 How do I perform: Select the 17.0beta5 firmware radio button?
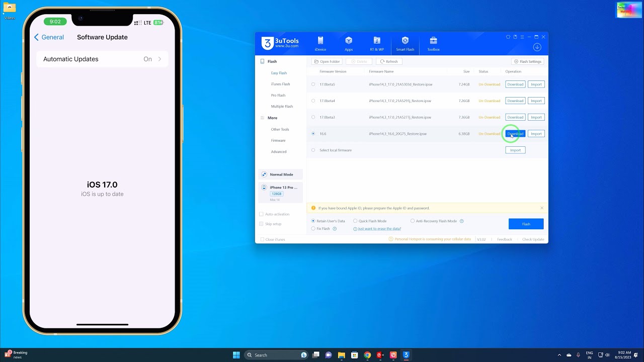[313, 84]
